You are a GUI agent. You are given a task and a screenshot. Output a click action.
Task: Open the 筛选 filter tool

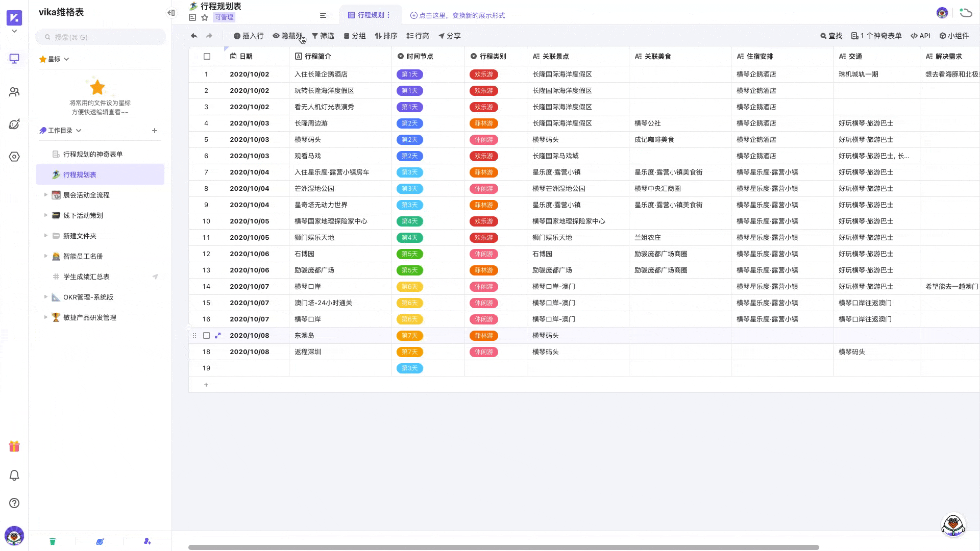tap(323, 36)
